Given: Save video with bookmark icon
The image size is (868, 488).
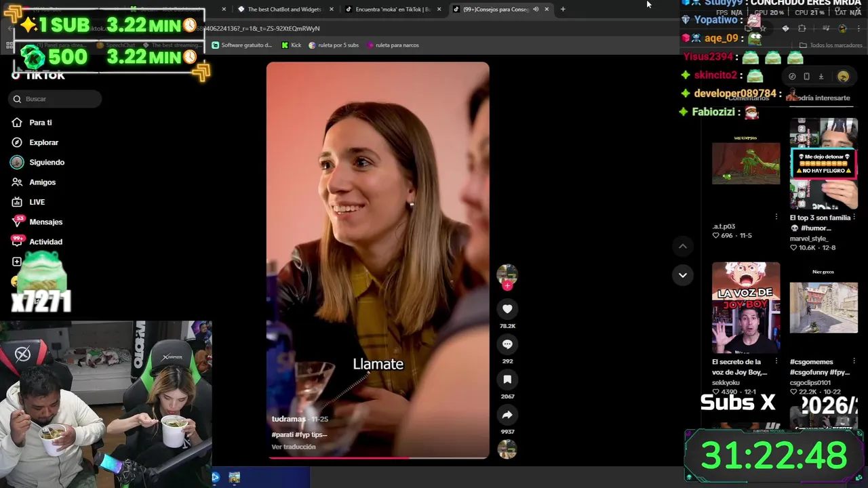Looking at the screenshot, I should [507, 380].
